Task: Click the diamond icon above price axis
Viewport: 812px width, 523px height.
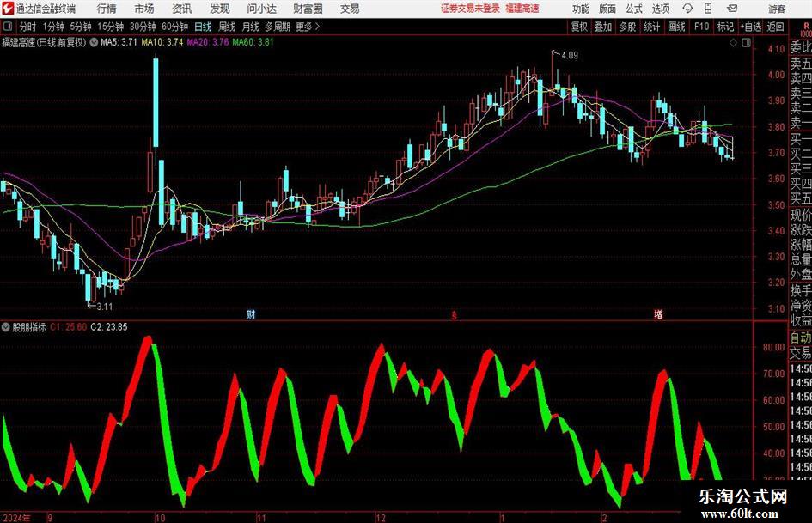Action: pyautogui.click(x=733, y=43)
